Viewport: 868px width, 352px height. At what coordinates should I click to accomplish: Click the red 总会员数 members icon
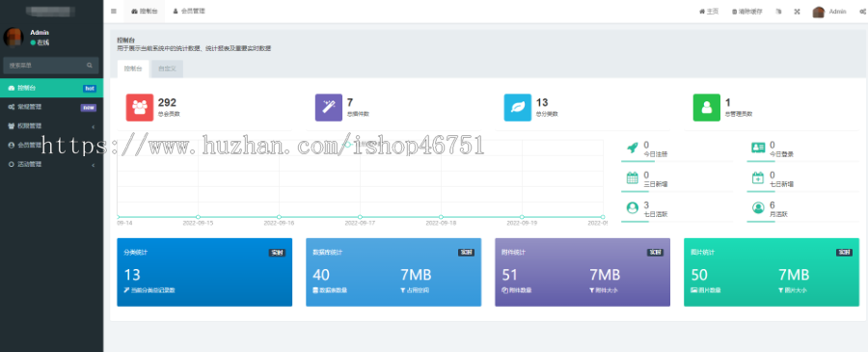tap(140, 107)
